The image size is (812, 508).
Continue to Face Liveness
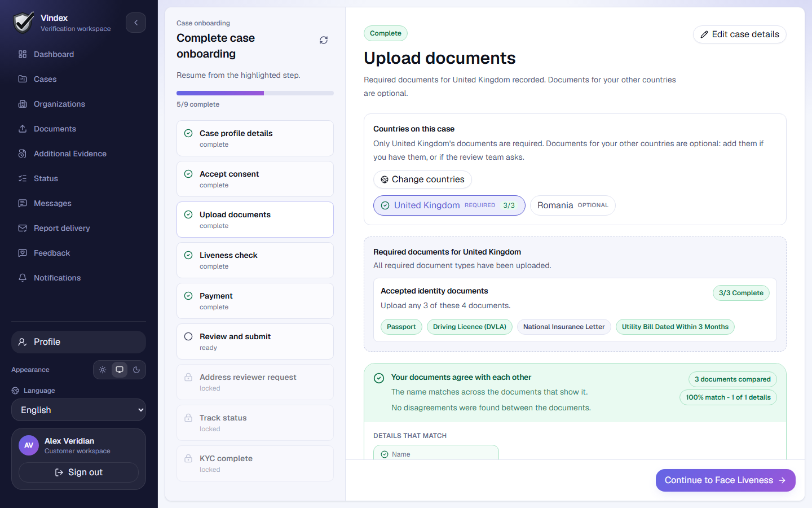(726, 480)
